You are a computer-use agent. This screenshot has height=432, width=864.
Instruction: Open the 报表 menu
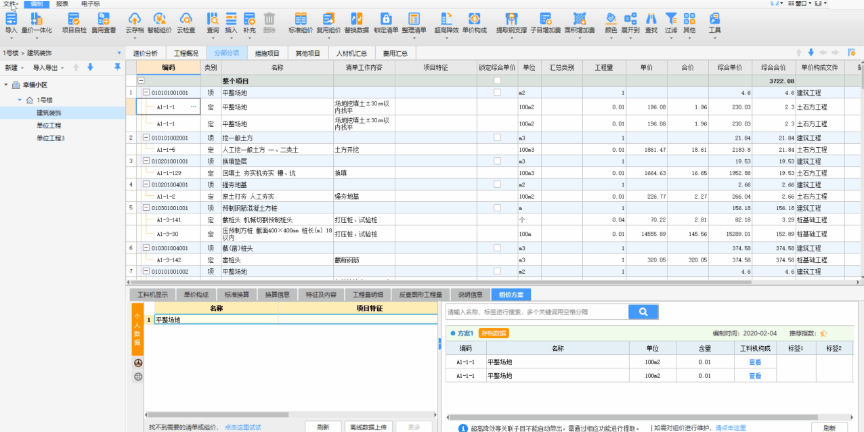[62, 4]
